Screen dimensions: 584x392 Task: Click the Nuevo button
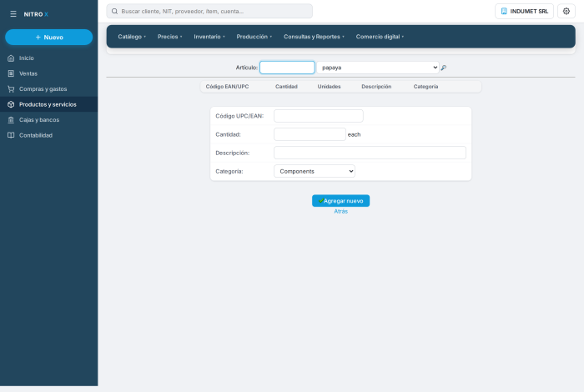coord(48,38)
